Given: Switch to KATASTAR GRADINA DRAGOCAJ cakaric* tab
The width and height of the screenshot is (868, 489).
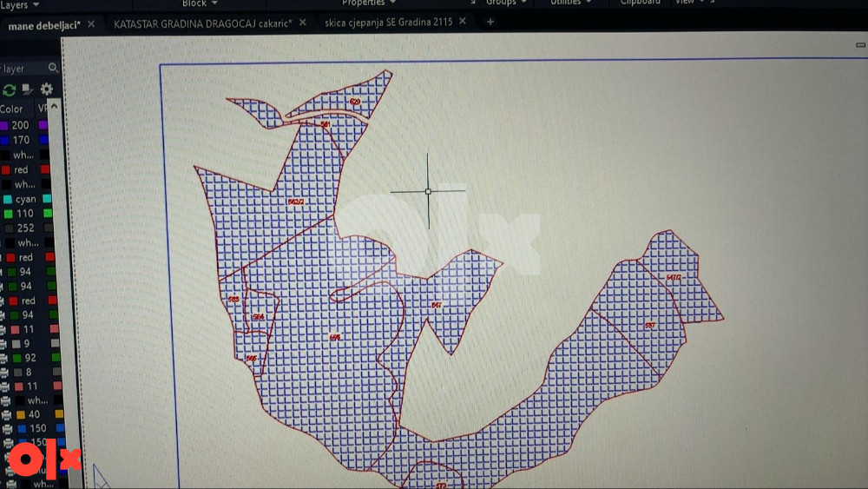Looking at the screenshot, I should pos(202,23).
